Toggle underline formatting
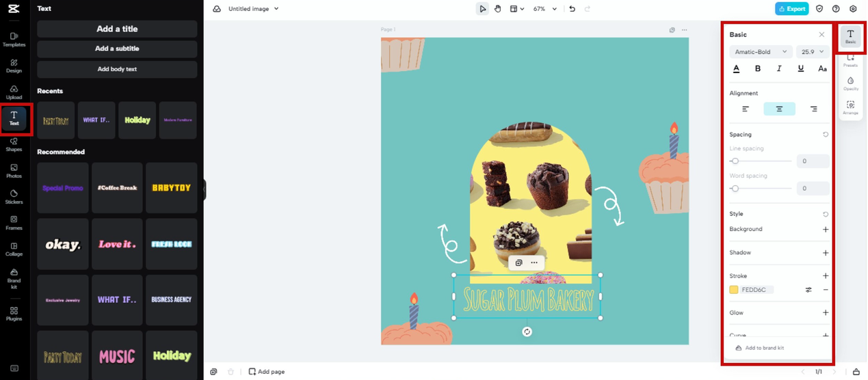The height and width of the screenshot is (380, 868). click(801, 68)
